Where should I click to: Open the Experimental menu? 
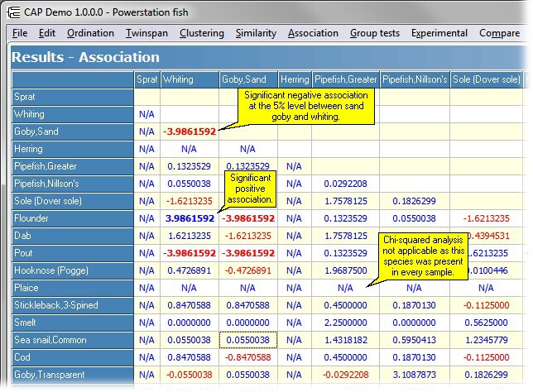point(439,33)
